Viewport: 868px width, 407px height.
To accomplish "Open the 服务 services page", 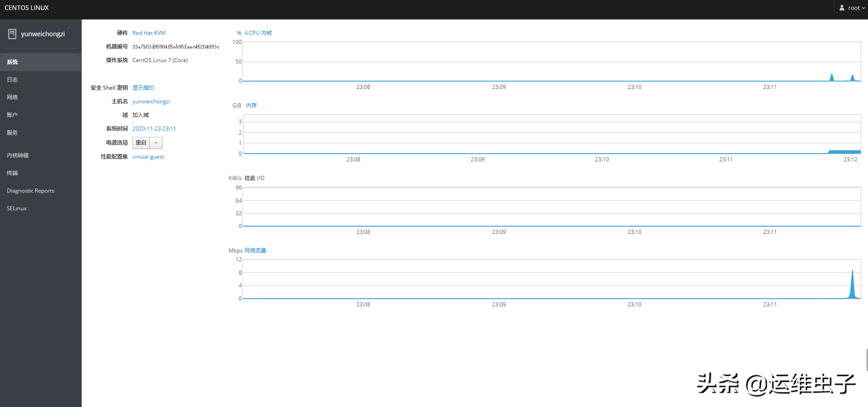I will pyautogui.click(x=12, y=133).
